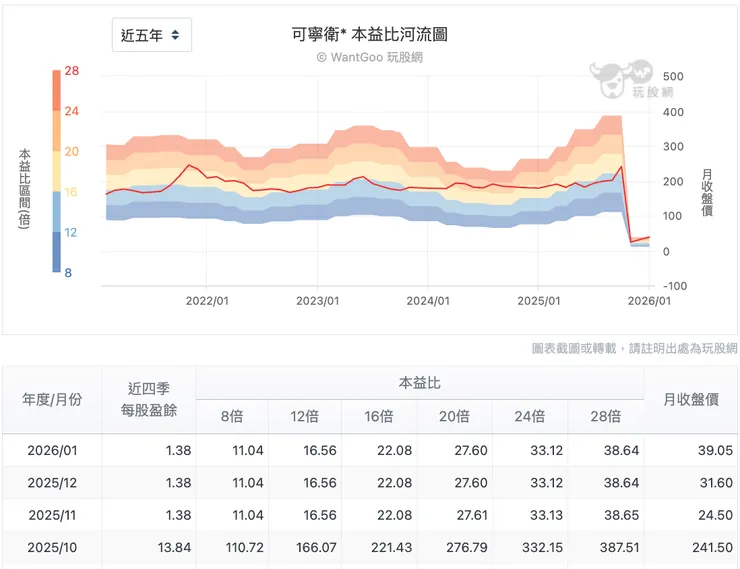The height and width of the screenshot is (569, 740).
Task: Click the 27.61 cell
Action: coord(472,515)
